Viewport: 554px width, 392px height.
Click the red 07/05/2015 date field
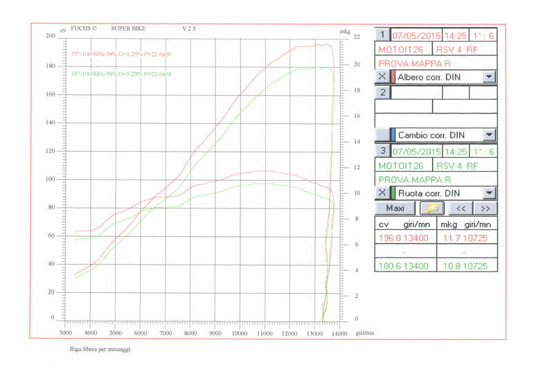pyautogui.click(x=416, y=35)
